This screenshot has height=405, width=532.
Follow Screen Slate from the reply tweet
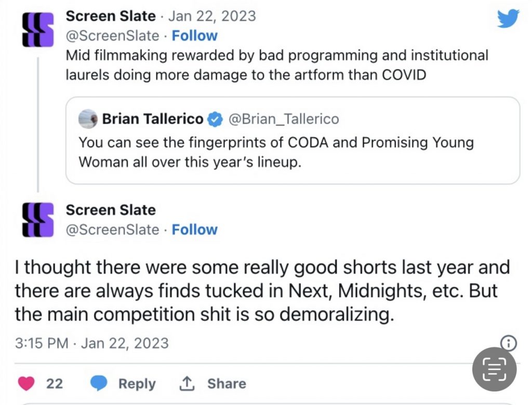194,230
